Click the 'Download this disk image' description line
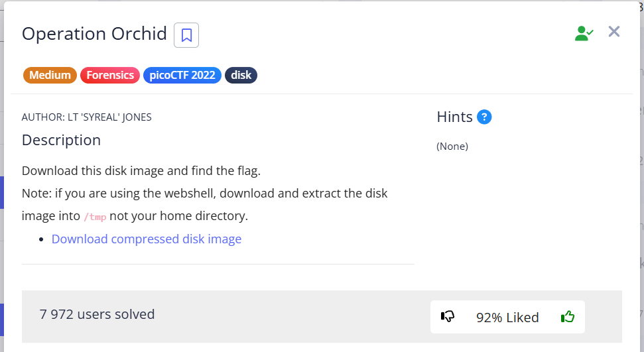Viewport: 644px width, 352px height. point(141,170)
